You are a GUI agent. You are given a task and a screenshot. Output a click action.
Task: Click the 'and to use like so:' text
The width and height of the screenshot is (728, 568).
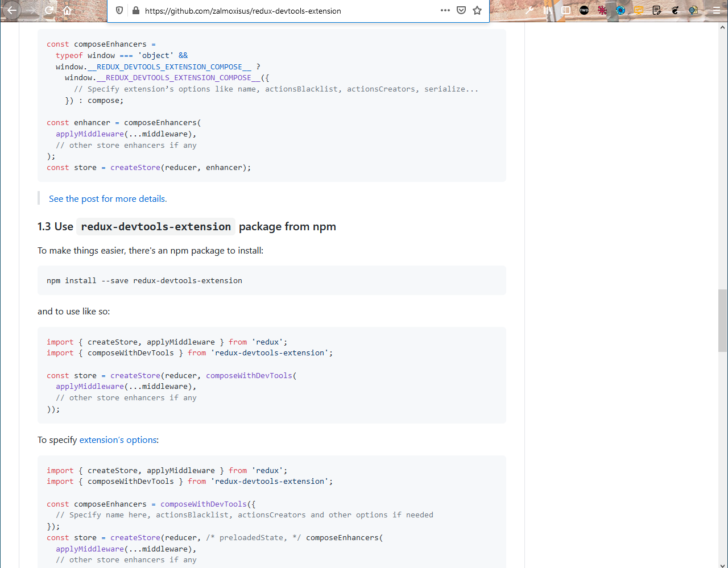tap(74, 311)
